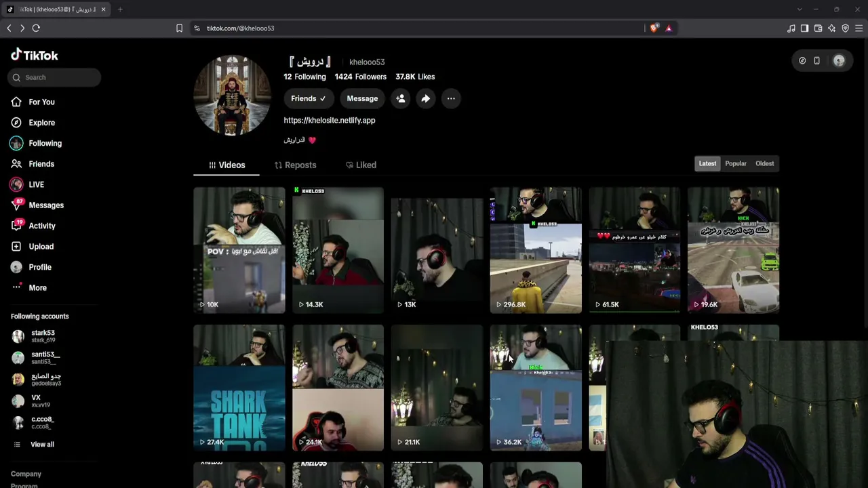
Task: Click the 37.8K Likes count
Action: click(x=415, y=77)
